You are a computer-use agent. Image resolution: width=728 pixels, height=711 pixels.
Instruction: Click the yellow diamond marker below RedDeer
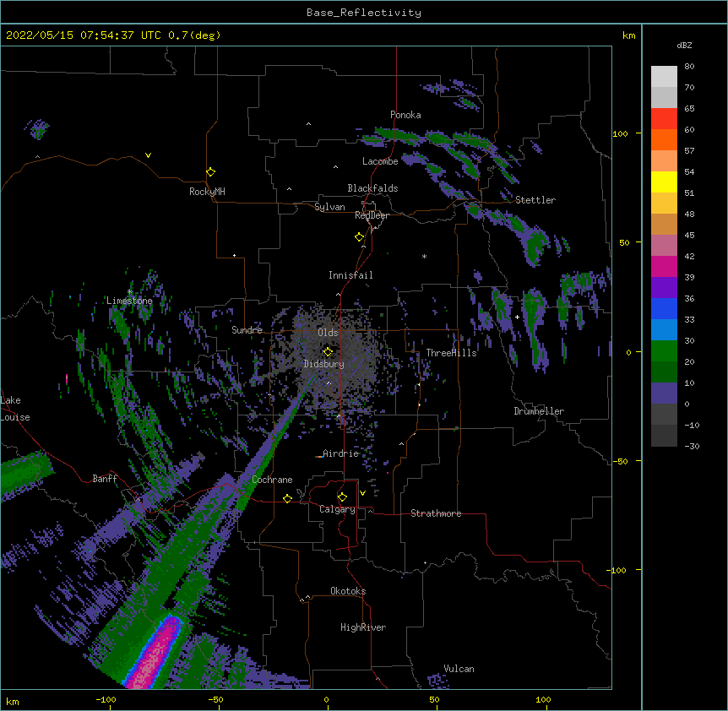(x=359, y=237)
